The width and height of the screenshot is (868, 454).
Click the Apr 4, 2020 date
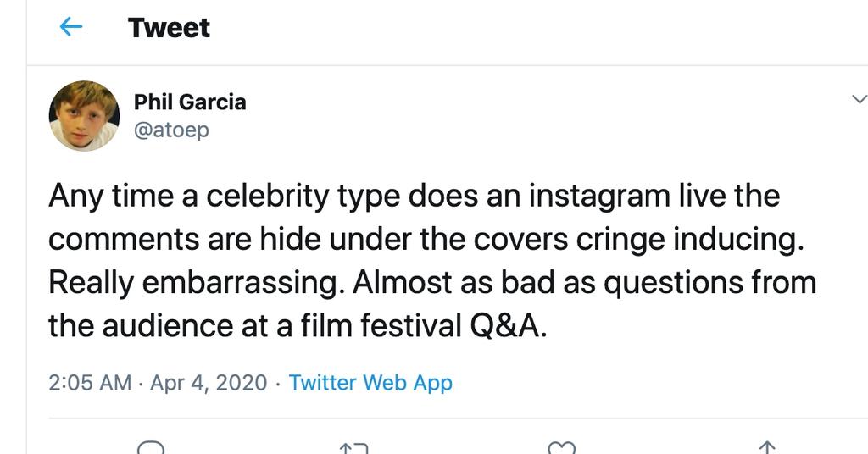(x=209, y=383)
